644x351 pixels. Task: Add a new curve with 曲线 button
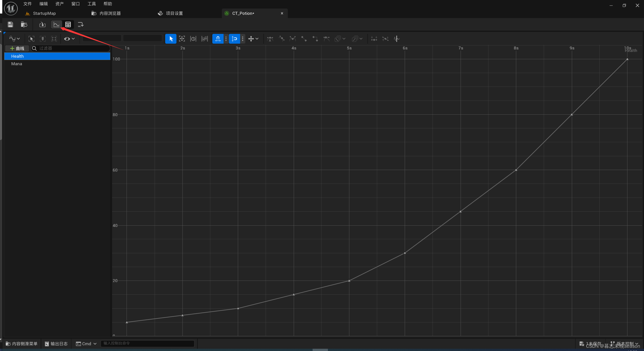17,48
